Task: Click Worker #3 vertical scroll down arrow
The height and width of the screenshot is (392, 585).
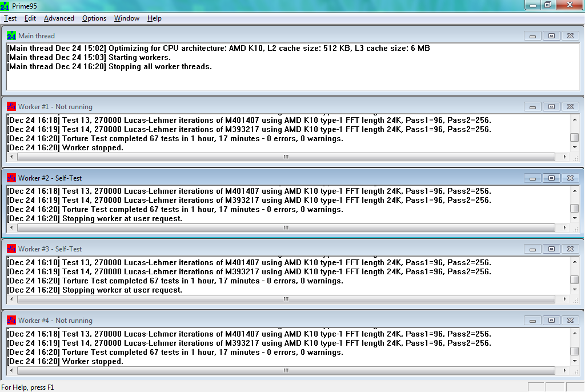Action: coord(575,290)
